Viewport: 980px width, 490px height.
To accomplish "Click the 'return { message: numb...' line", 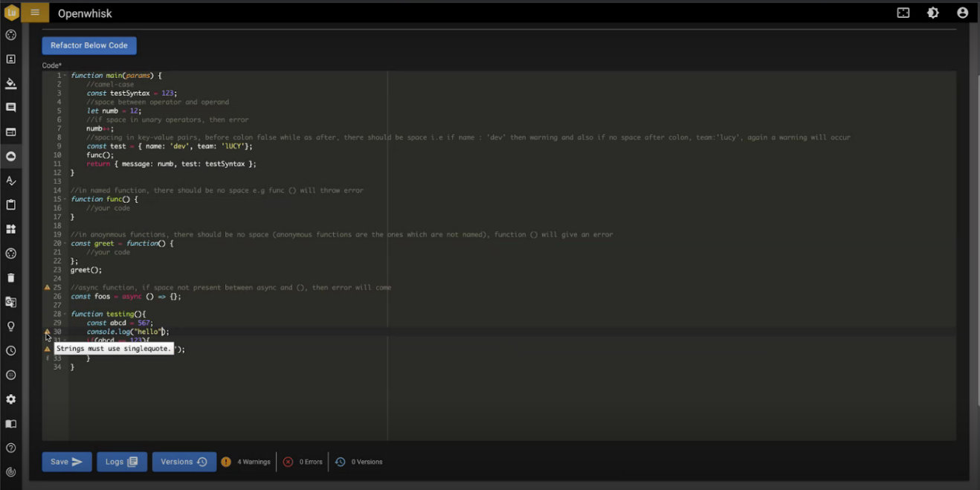I will pos(171,164).
